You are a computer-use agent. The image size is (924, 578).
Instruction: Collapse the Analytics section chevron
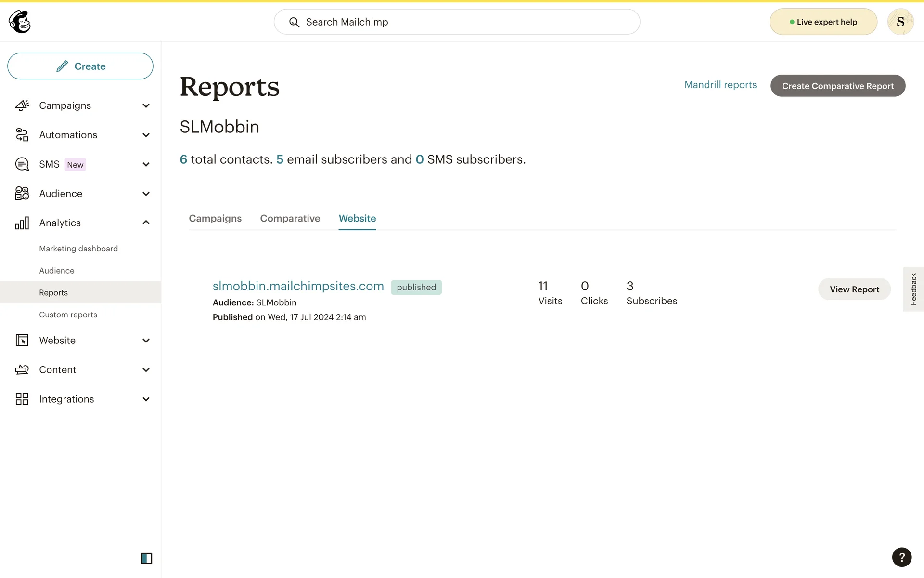[146, 223]
